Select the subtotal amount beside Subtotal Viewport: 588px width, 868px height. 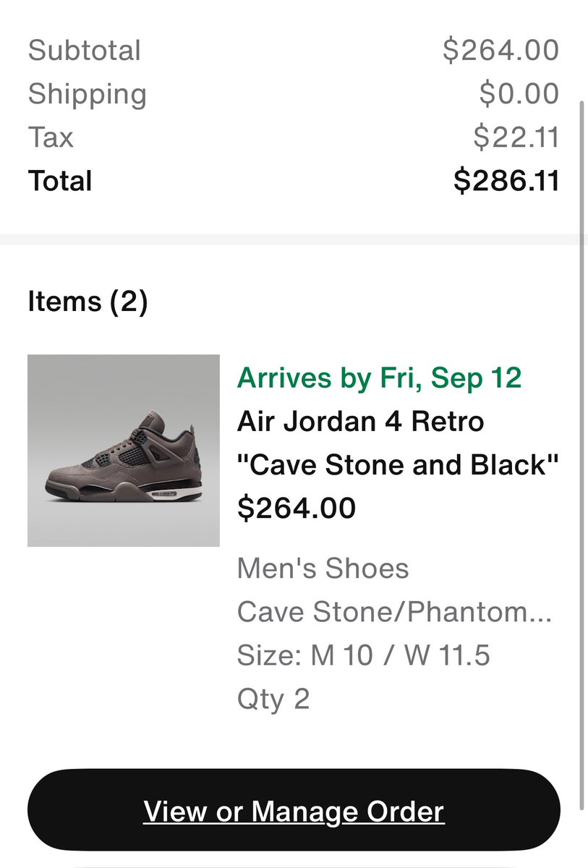(x=500, y=51)
